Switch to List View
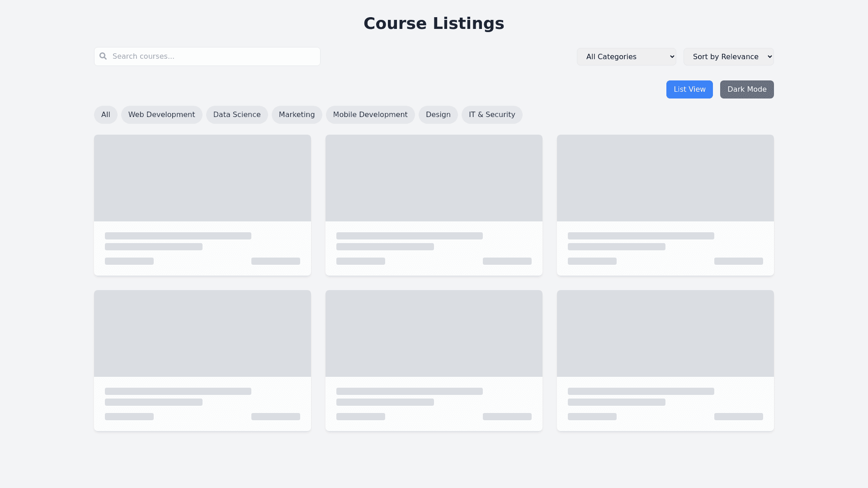 (689, 89)
